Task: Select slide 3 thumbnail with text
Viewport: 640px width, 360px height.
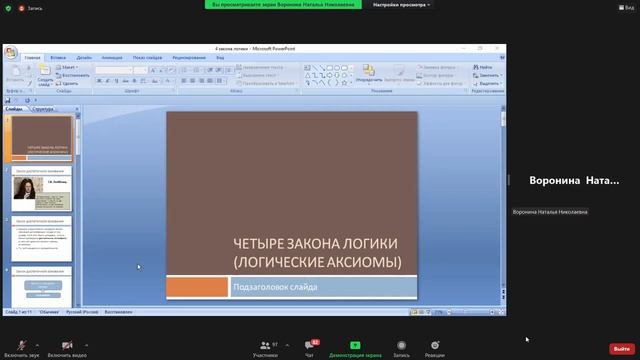Action: tap(41, 239)
